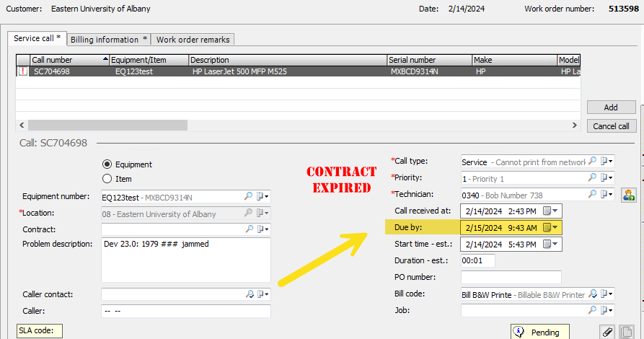The height and width of the screenshot is (339, 644).
Task: Click the Description column header
Action: point(288,60)
